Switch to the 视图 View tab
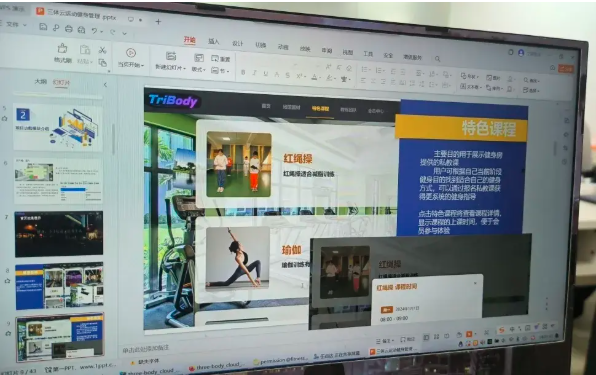This screenshot has width=596, height=375. 347,52
